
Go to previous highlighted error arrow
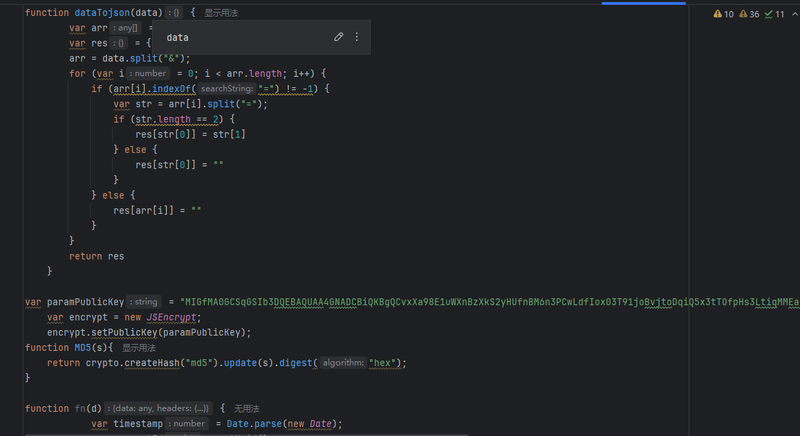(x=793, y=14)
